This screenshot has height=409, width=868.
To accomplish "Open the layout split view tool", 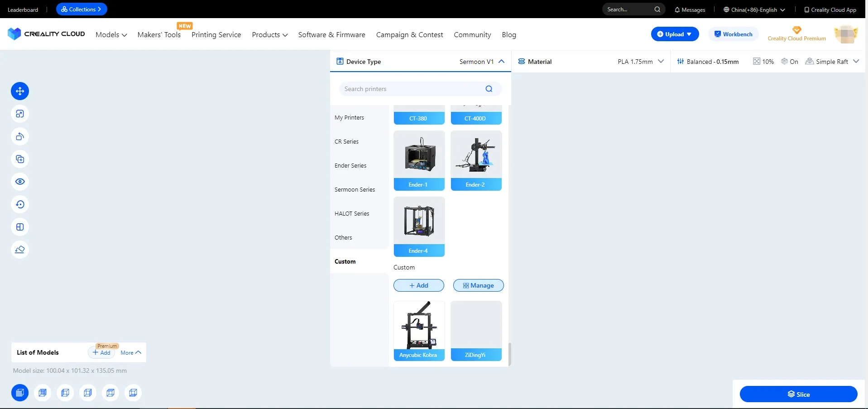I will tap(20, 227).
